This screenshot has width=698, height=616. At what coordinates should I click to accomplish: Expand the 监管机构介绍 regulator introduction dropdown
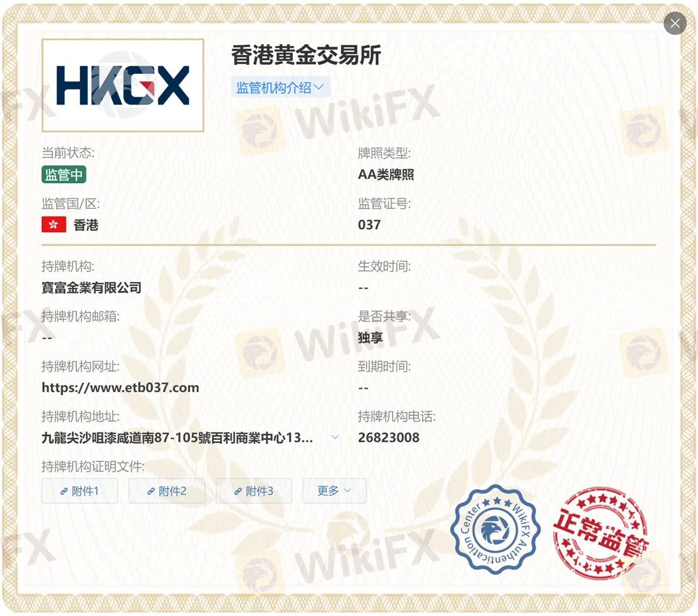[280, 87]
